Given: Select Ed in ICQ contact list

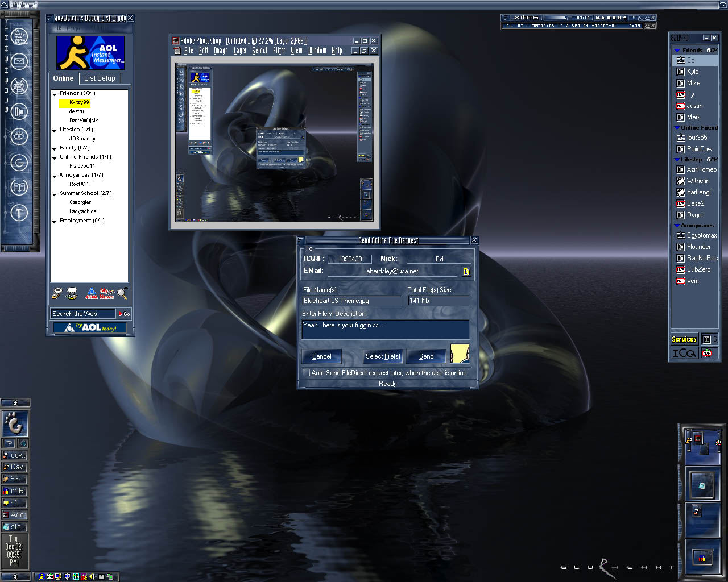Looking at the screenshot, I should click(695, 60).
